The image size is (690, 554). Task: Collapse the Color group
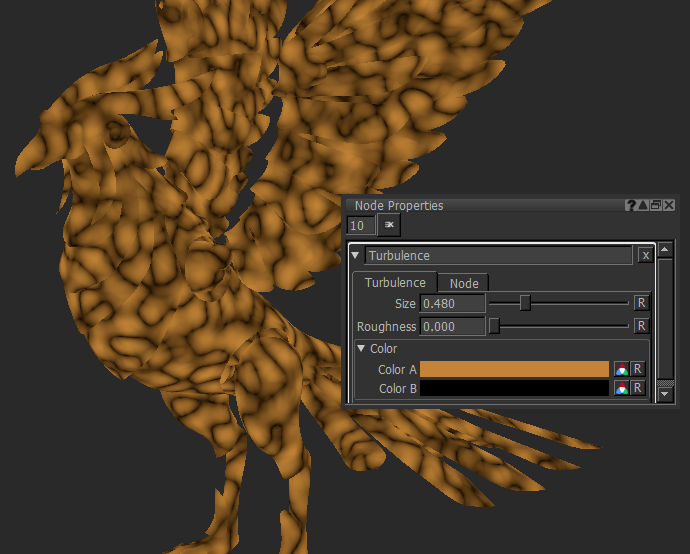362,349
